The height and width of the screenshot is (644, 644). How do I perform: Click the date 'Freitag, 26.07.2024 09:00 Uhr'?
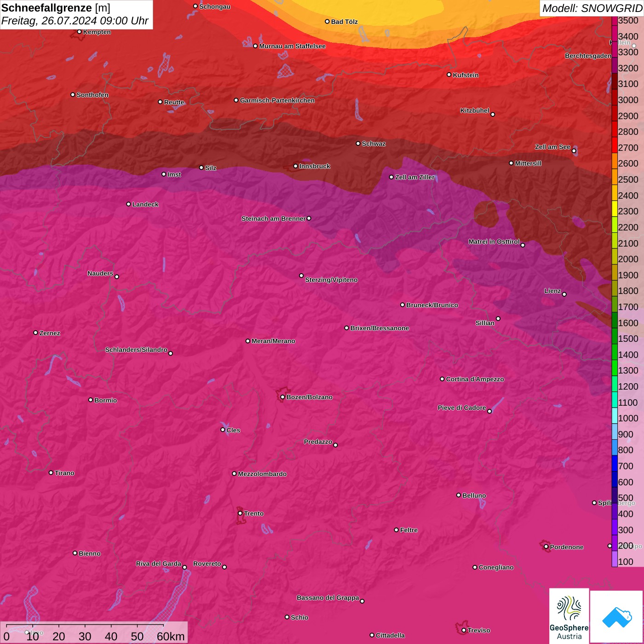click(x=75, y=21)
